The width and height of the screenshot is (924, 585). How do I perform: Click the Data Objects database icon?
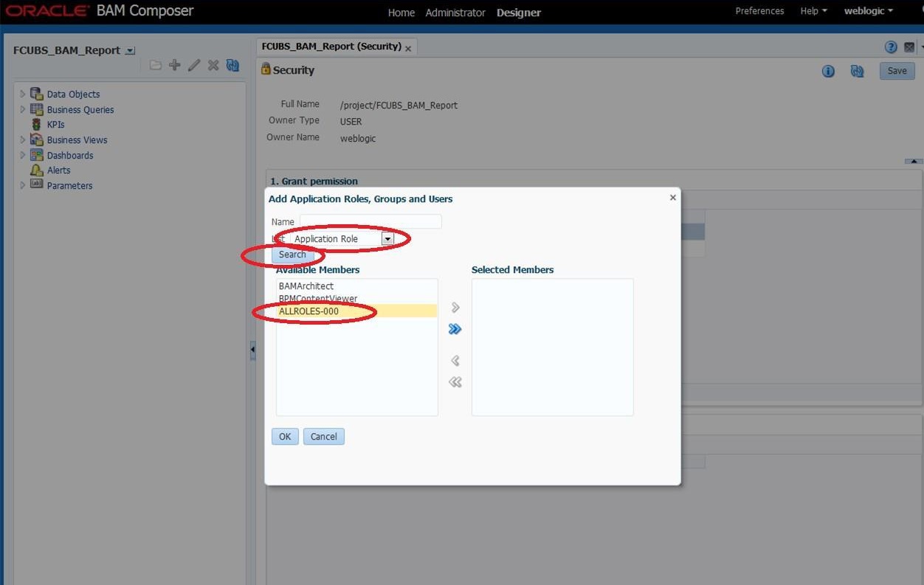coord(36,94)
